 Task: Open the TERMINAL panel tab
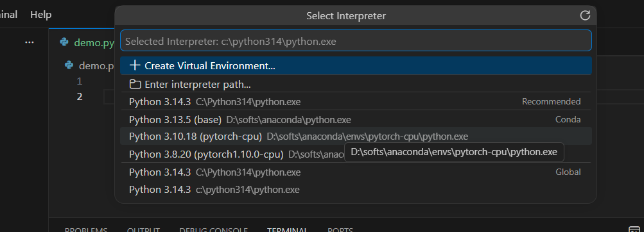(287, 229)
